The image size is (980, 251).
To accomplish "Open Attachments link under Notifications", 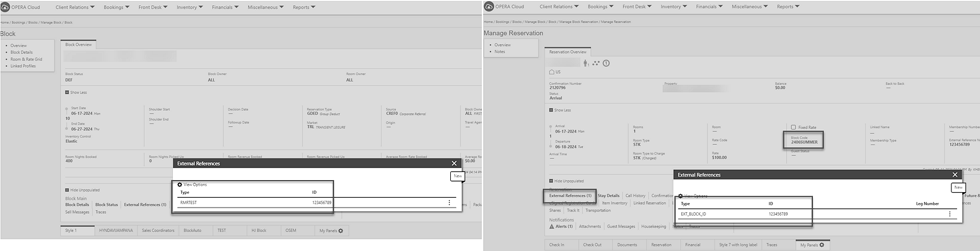I will pos(590,226).
